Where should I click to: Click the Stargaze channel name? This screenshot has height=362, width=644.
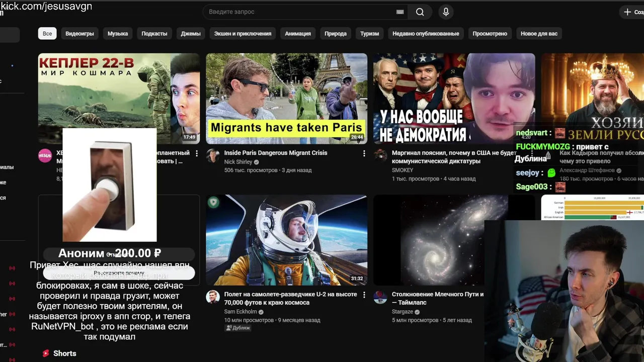click(x=403, y=312)
